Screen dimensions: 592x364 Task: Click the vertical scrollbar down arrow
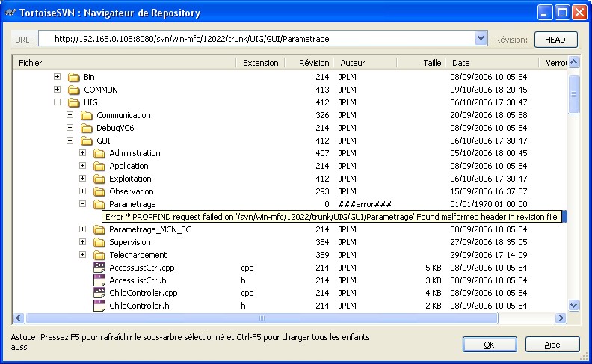coord(573,305)
